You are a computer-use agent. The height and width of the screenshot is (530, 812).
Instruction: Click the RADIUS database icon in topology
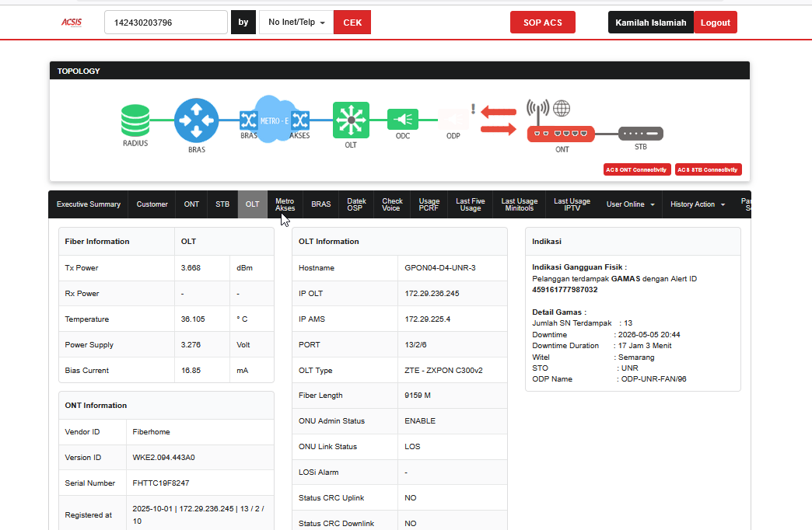[x=135, y=120]
